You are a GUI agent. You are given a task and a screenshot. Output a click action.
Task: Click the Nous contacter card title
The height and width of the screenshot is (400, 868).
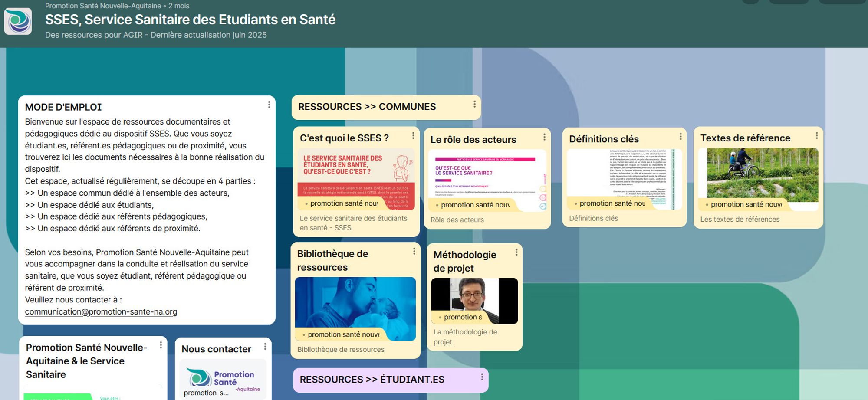(216, 349)
